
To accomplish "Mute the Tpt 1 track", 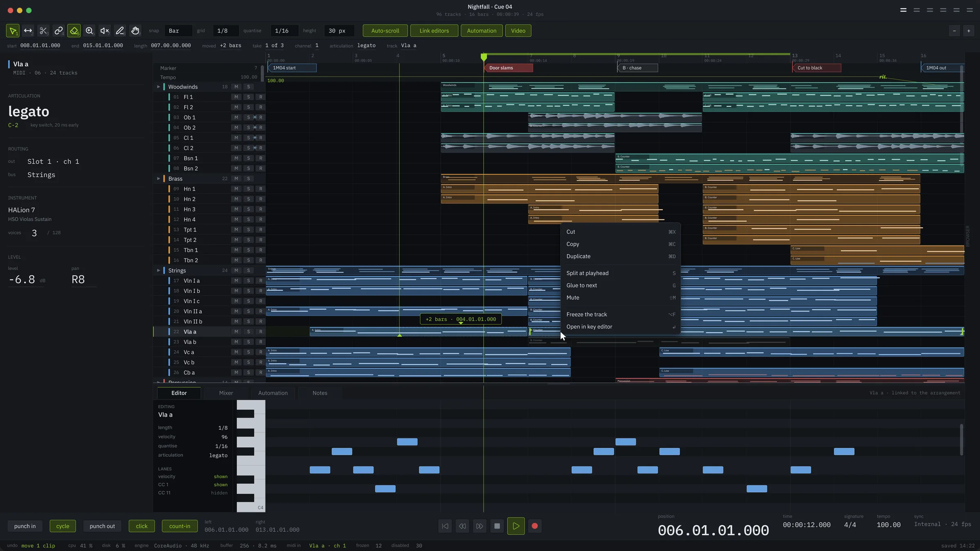I will click(236, 229).
